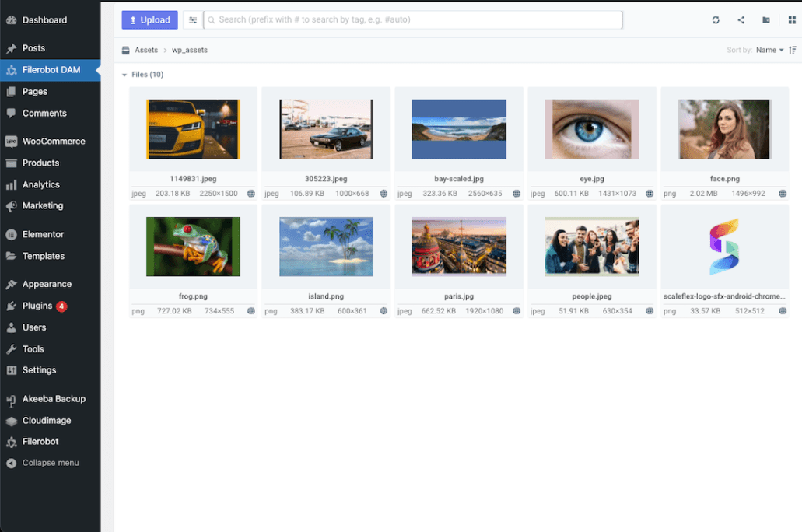Click the globe icon for bay-scaled.jpg
This screenshot has height=532, width=802.
517,194
